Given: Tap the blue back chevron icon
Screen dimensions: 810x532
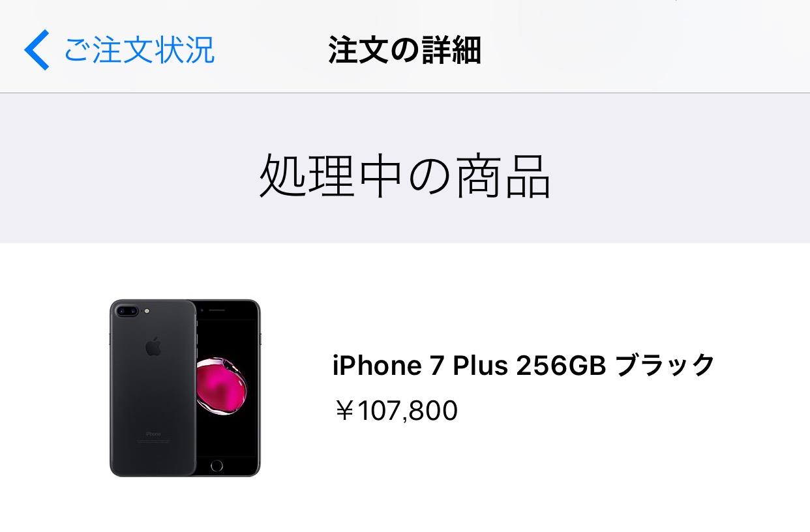Looking at the screenshot, I should [37, 50].
